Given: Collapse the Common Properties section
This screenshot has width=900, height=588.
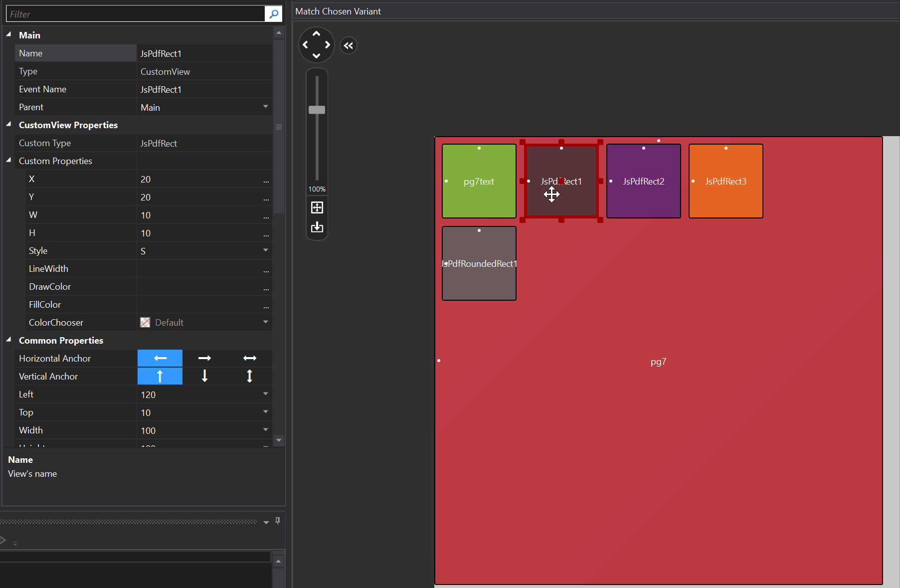Looking at the screenshot, I should click(8, 340).
